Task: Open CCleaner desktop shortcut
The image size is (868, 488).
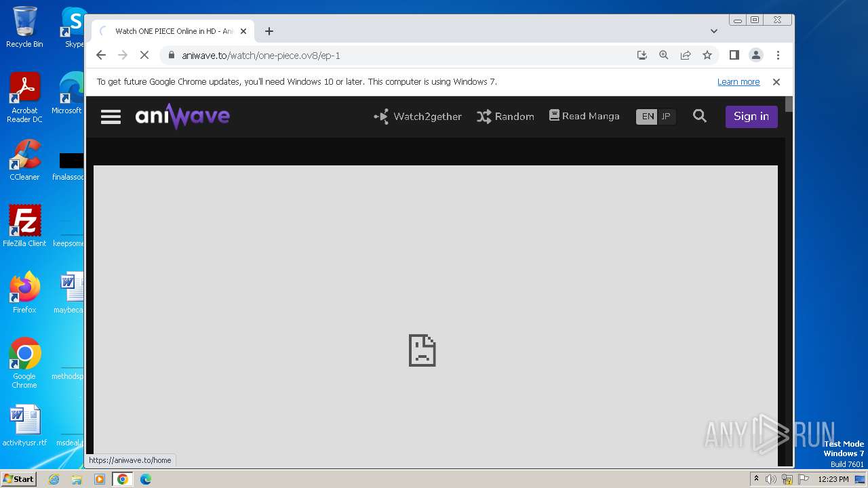Action: [24, 160]
